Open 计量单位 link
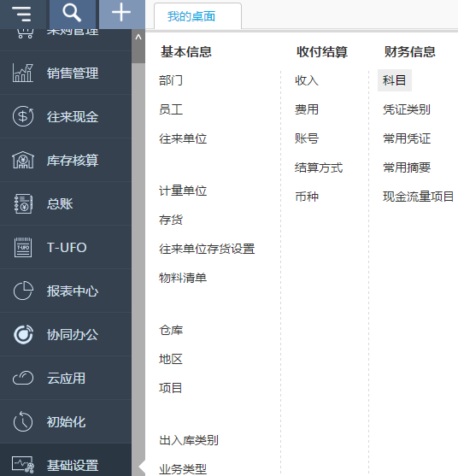Viewport: 458px width, 476px height. tap(183, 191)
